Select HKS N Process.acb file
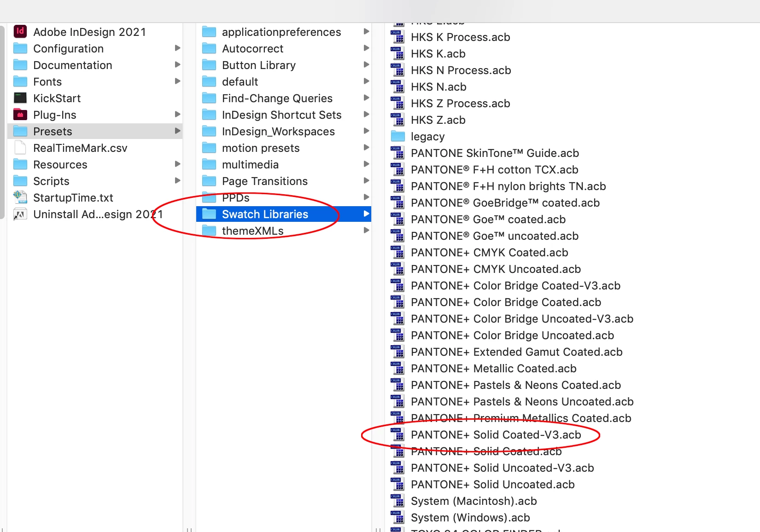Screen dimensions: 760x532 click(461, 70)
